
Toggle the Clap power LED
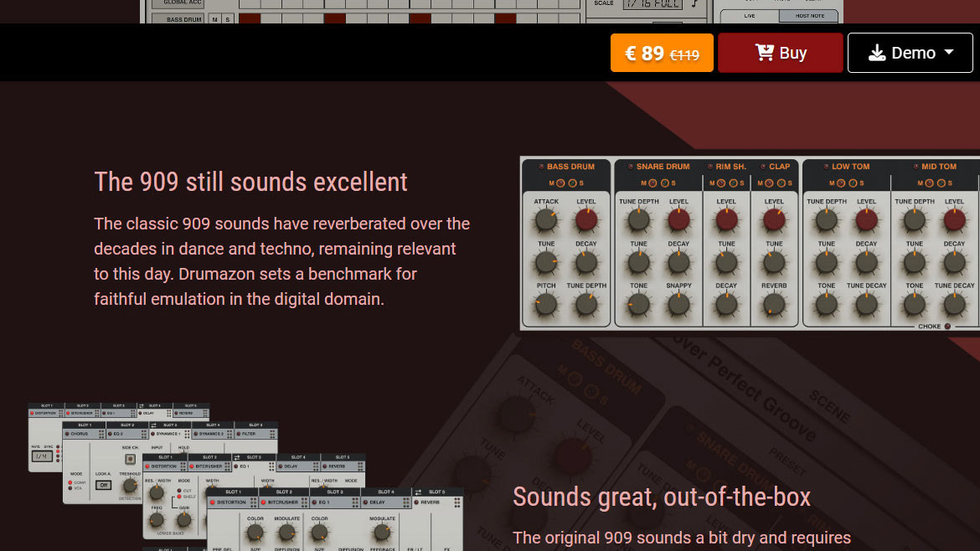click(763, 167)
